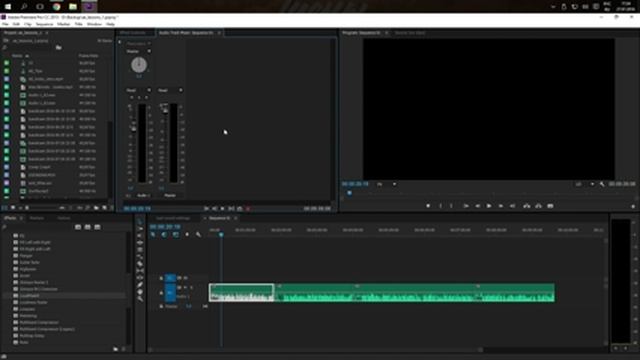640x360 pixels.
Task: Open Chrome from the taskbar
Action: [x=56, y=7]
